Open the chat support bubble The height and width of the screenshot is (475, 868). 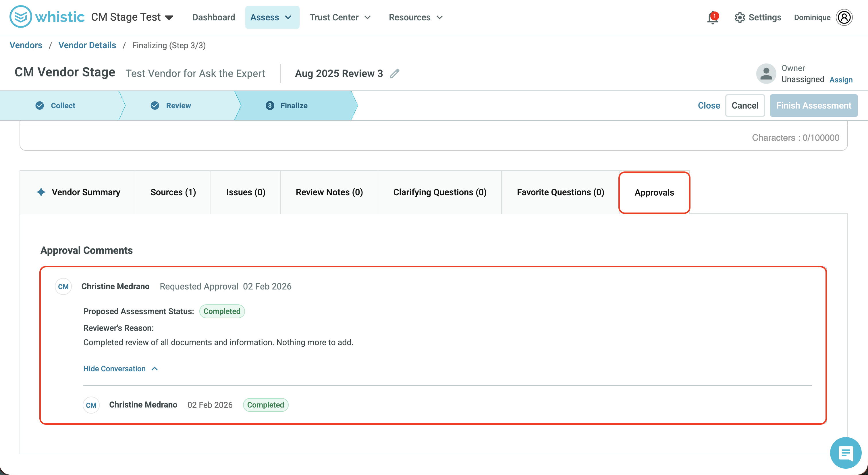coord(845,453)
